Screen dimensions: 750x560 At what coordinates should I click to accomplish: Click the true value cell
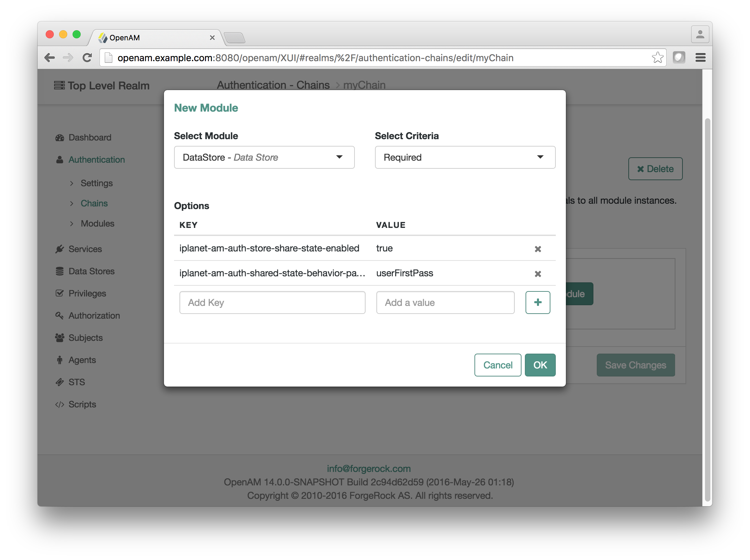384,248
